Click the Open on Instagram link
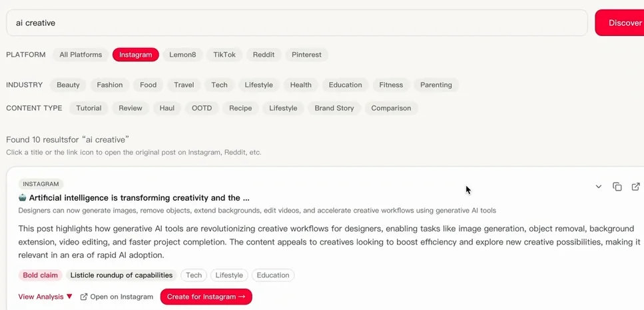The height and width of the screenshot is (310, 644). (117, 297)
